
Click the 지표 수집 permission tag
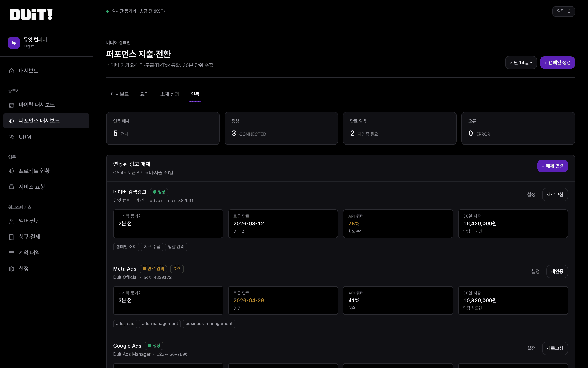click(152, 247)
